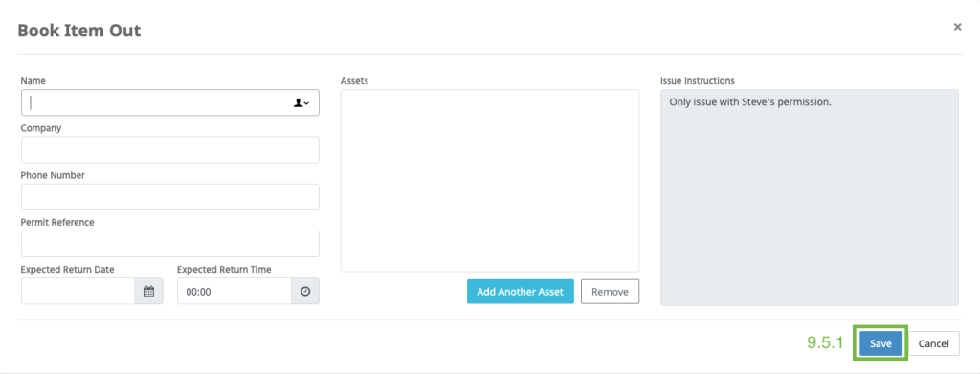
Task: Click the Issue Instructions text area
Action: pyautogui.click(x=810, y=197)
